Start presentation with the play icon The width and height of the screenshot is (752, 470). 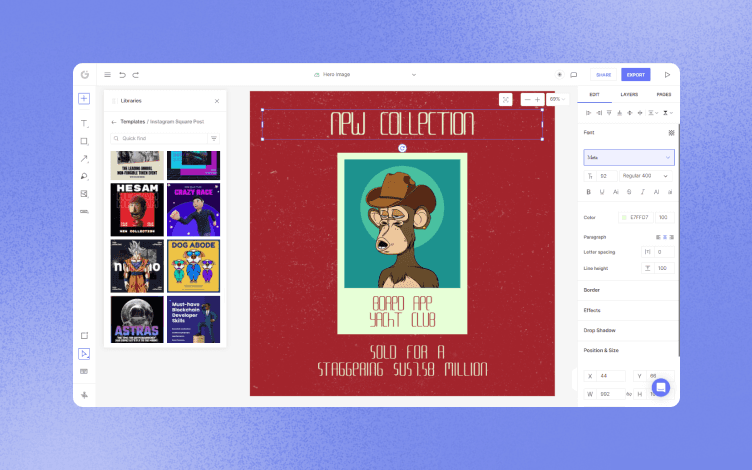667,75
